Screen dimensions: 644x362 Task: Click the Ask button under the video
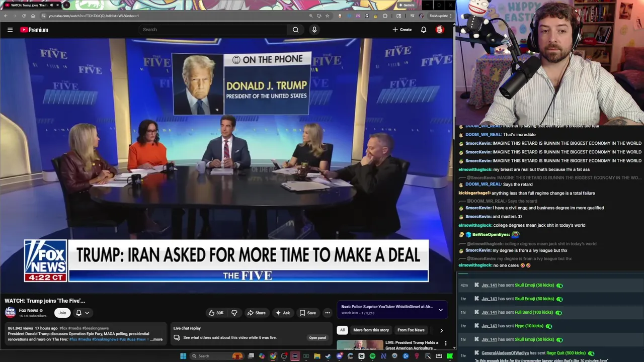(x=282, y=313)
